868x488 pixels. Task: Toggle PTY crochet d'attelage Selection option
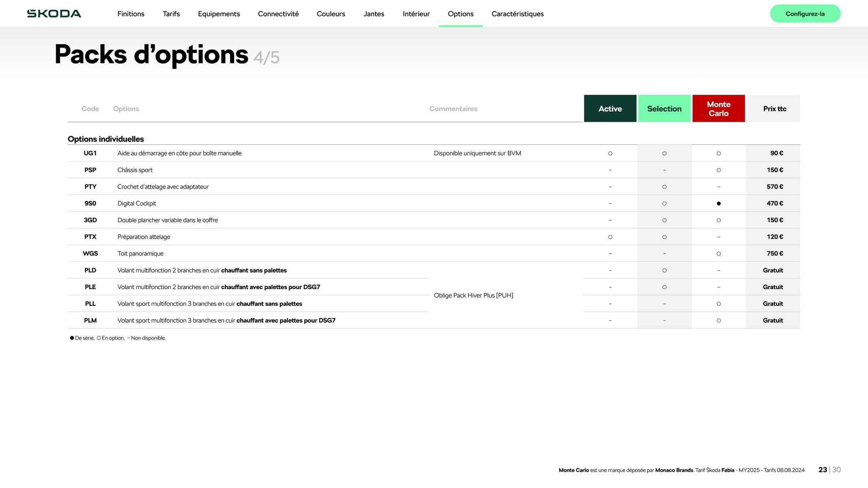[664, 187]
